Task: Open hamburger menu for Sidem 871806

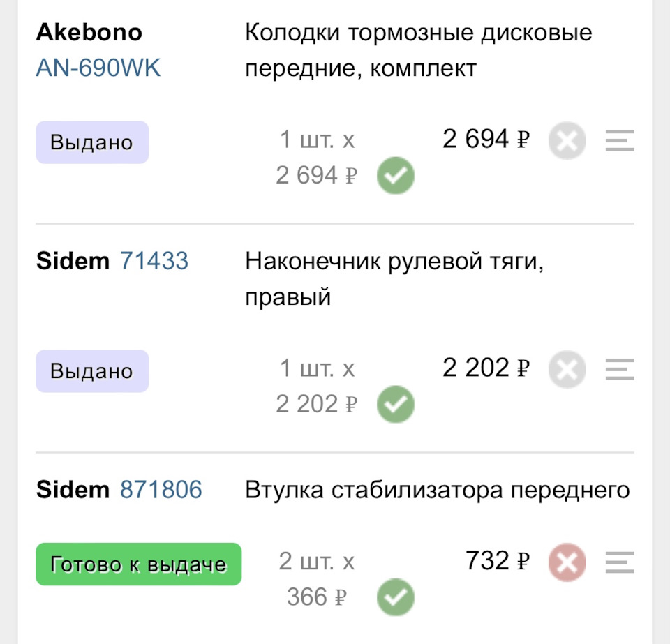Action: (x=620, y=562)
